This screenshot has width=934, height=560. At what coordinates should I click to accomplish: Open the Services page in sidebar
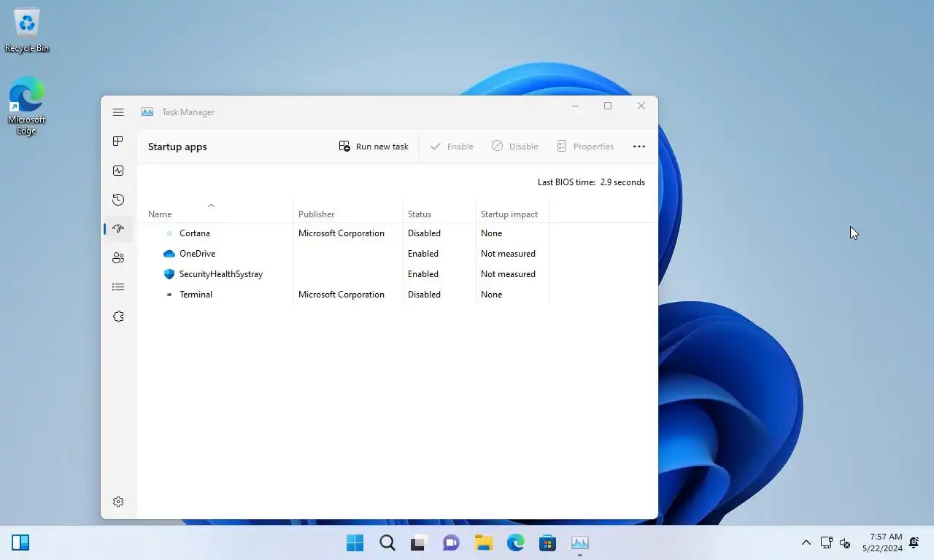(118, 316)
